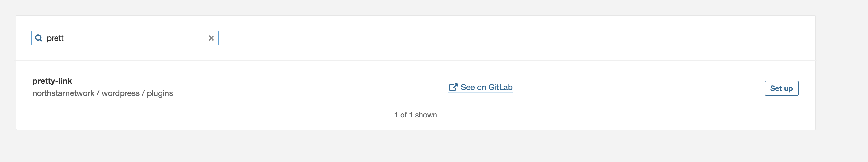This screenshot has width=868, height=162.
Task: Click the word "See" in the GitLab link
Action: pos(468,87)
